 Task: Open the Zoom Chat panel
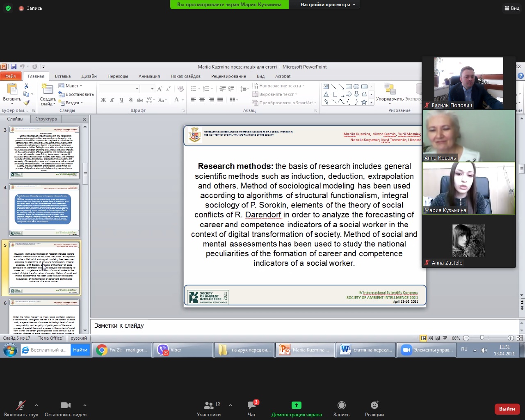pyautogui.click(x=251, y=408)
